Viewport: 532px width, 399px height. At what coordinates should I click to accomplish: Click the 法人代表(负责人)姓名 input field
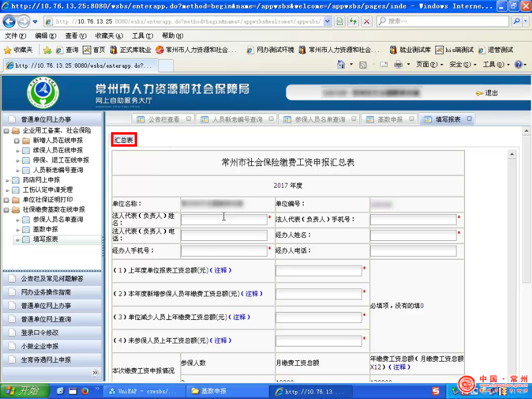pos(223,220)
